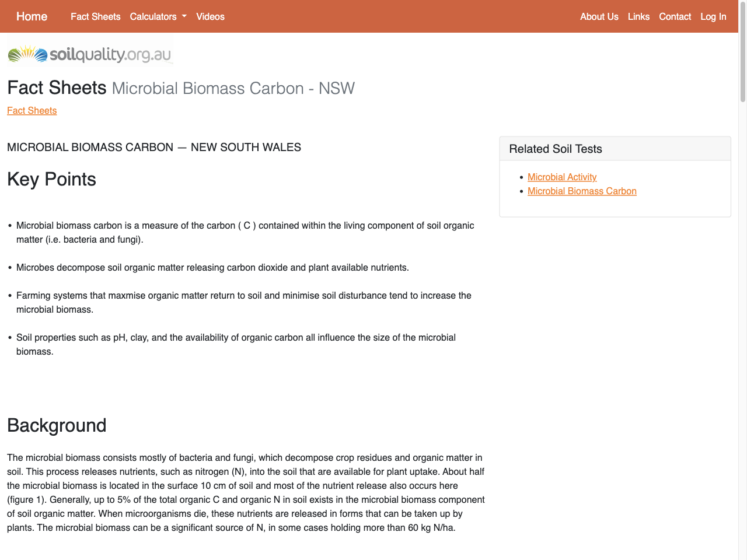Go to the Links page
This screenshot has width=747, height=560.
click(638, 16)
